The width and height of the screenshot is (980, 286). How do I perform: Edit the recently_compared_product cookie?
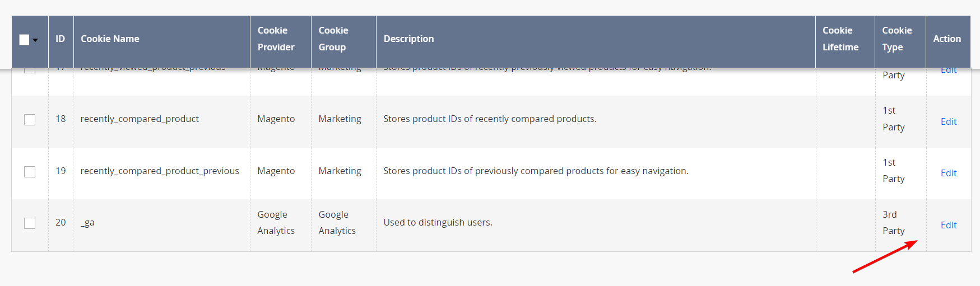949,121
